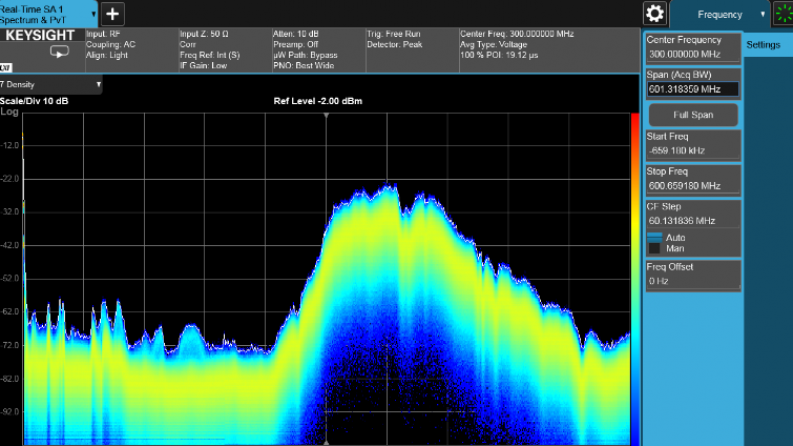
Task: Add a new screen with plus button
Action: [x=112, y=14]
